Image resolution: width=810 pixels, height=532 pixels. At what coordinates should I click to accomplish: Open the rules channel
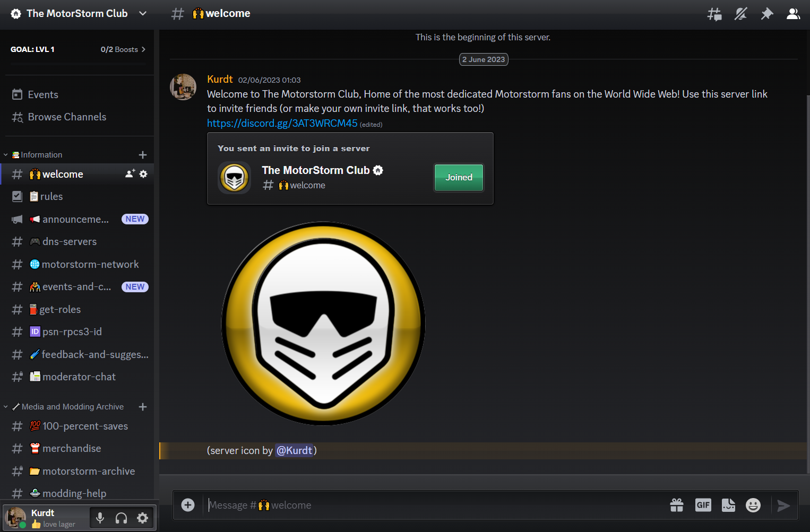52,196
